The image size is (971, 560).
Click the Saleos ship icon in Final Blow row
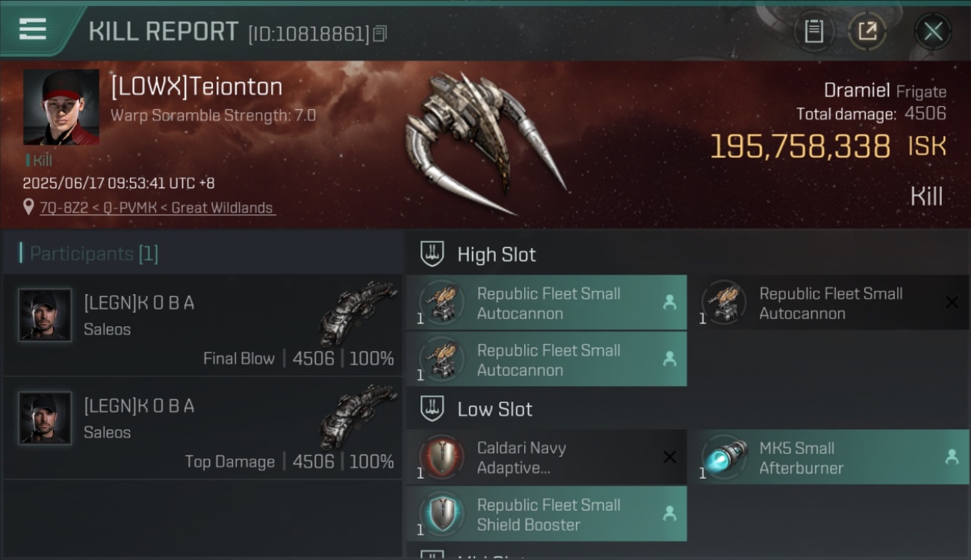(x=359, y=312)
